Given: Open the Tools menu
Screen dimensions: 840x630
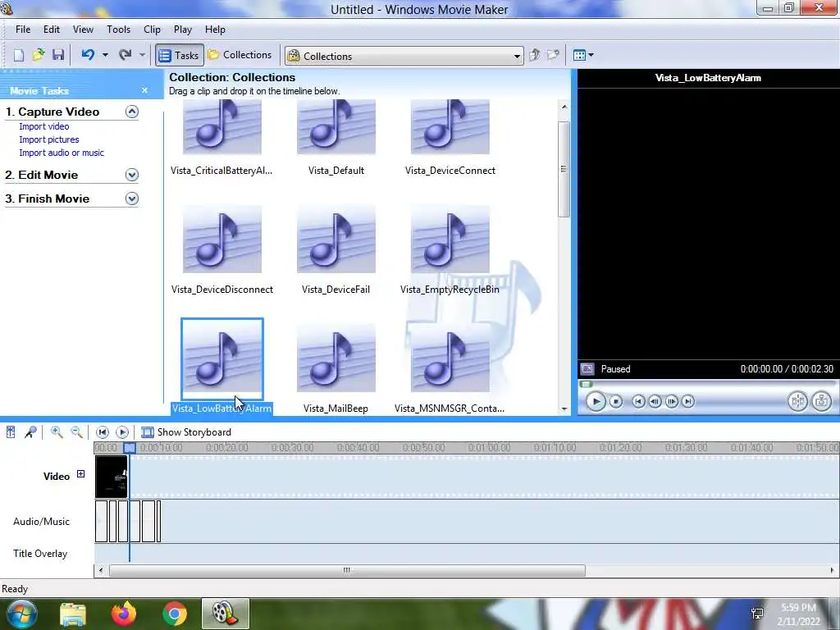Looking at the screenshot, I should point(118,30).
